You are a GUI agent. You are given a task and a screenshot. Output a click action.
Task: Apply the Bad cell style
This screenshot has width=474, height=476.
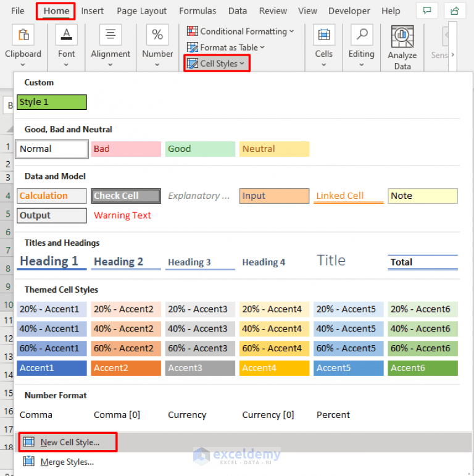pyautogui.click(x=126, y=149)
